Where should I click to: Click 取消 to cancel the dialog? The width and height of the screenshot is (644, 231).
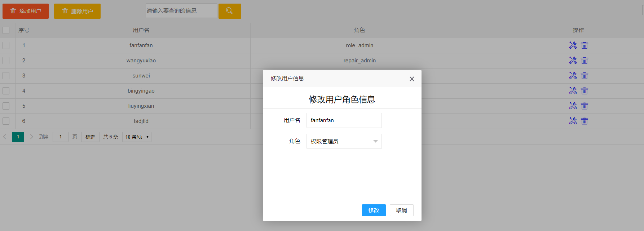402,210
